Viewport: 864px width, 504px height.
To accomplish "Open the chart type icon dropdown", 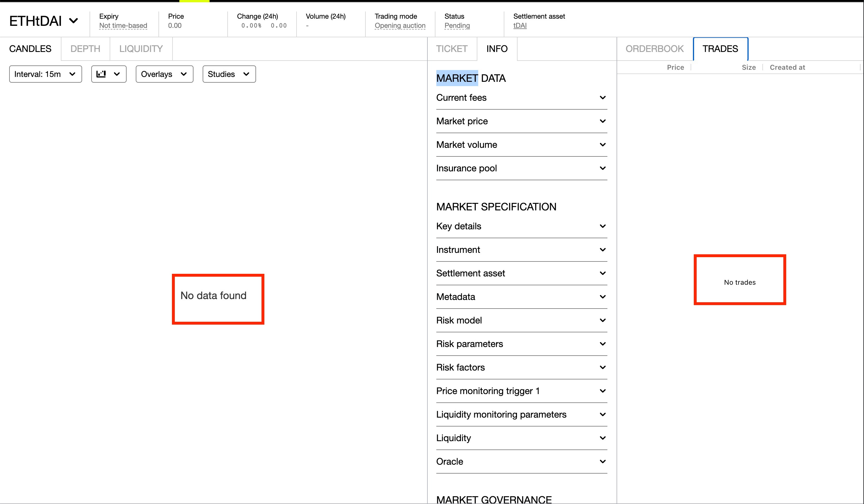I will tap(109, 74).
